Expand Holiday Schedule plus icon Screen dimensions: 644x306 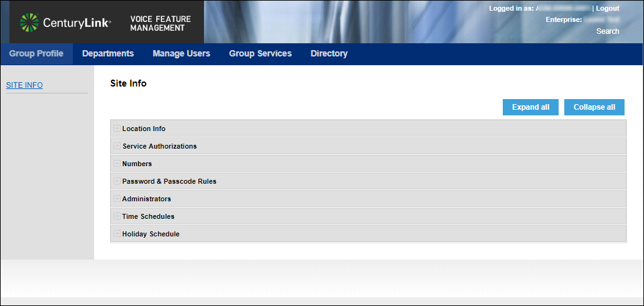click(117, 234)
